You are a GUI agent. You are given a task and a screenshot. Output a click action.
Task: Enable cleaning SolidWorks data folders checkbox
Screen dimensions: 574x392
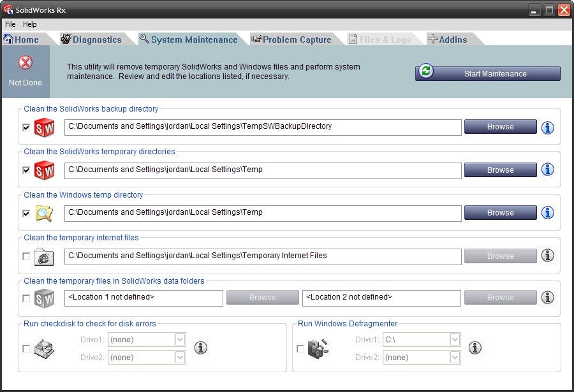26,298
